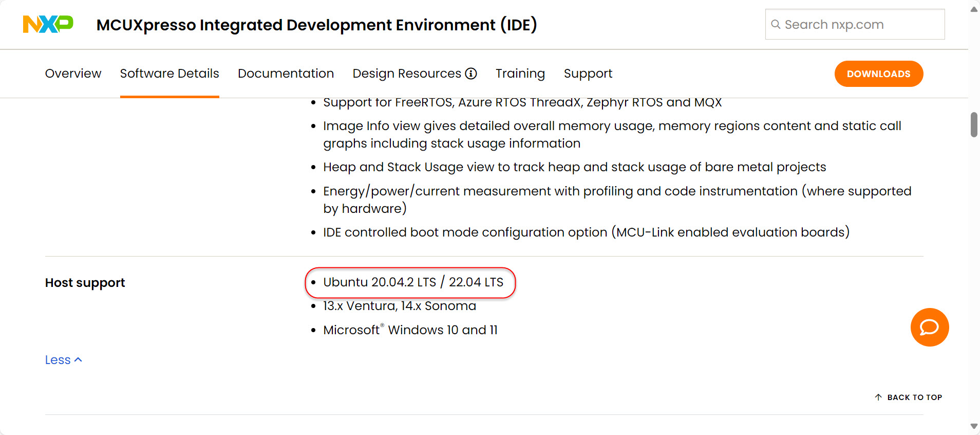Click the orange Downloads button
This screenshot has width=980, height=435.
(x=878, y=74)
